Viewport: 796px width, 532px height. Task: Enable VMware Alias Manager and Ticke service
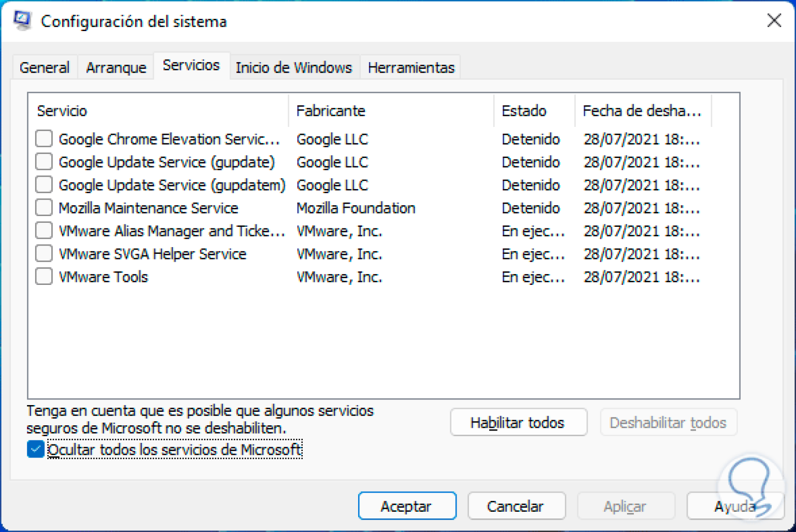tap(44, 230)
